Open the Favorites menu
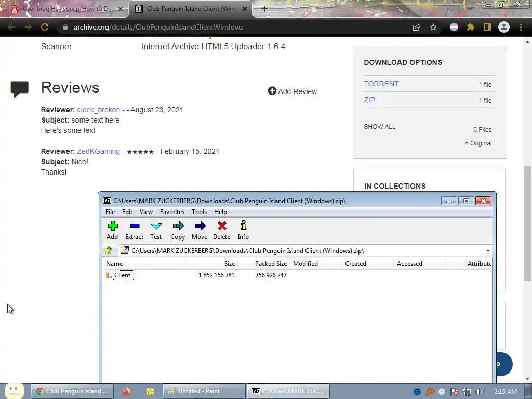Viewport: 532px width, 399px height. [x=172, y=212]
